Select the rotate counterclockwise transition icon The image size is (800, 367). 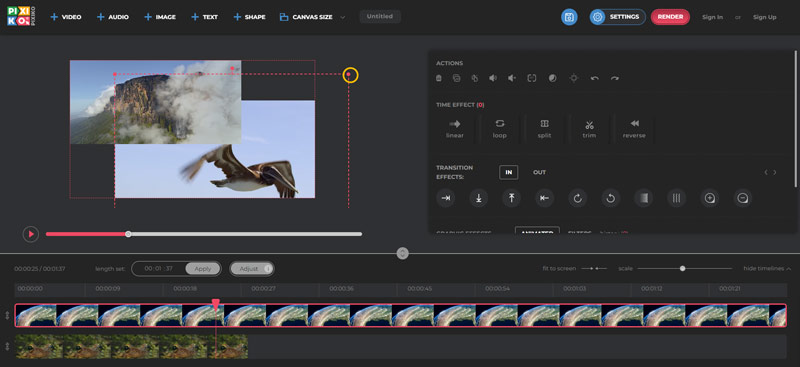pos(611,198)
